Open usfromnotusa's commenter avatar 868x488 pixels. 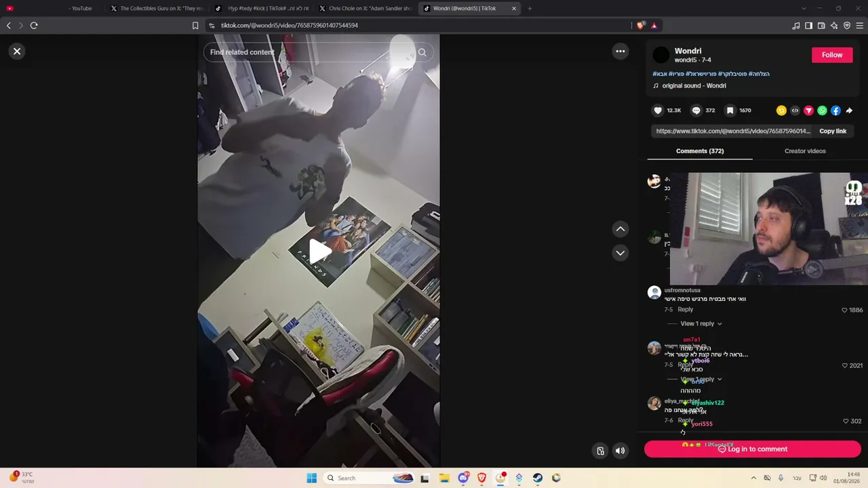coord(654,292)
